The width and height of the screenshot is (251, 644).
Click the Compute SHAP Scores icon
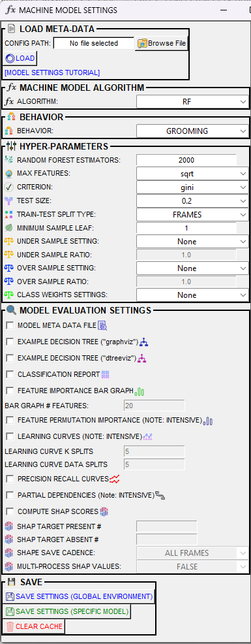[x=104, y=512]
